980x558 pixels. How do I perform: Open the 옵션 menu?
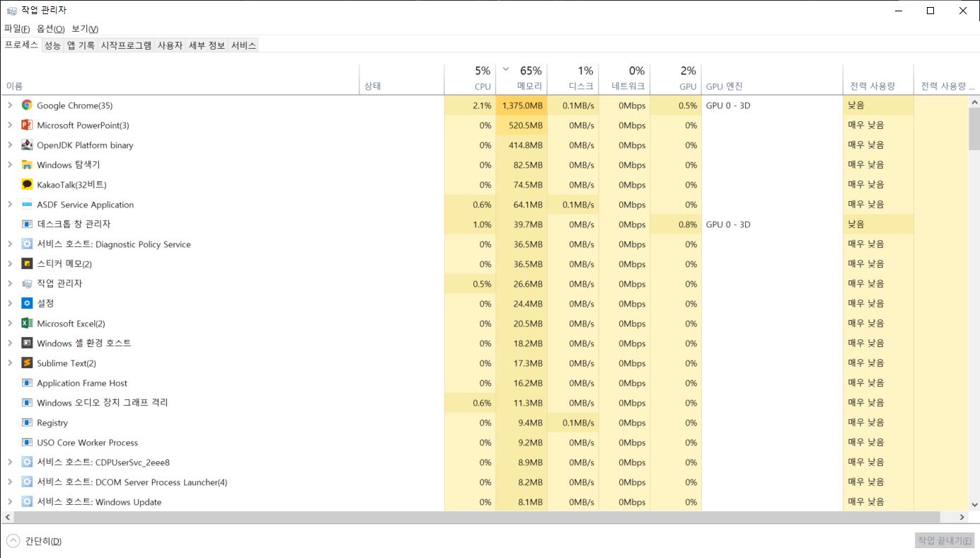click(x=51, y=29)
